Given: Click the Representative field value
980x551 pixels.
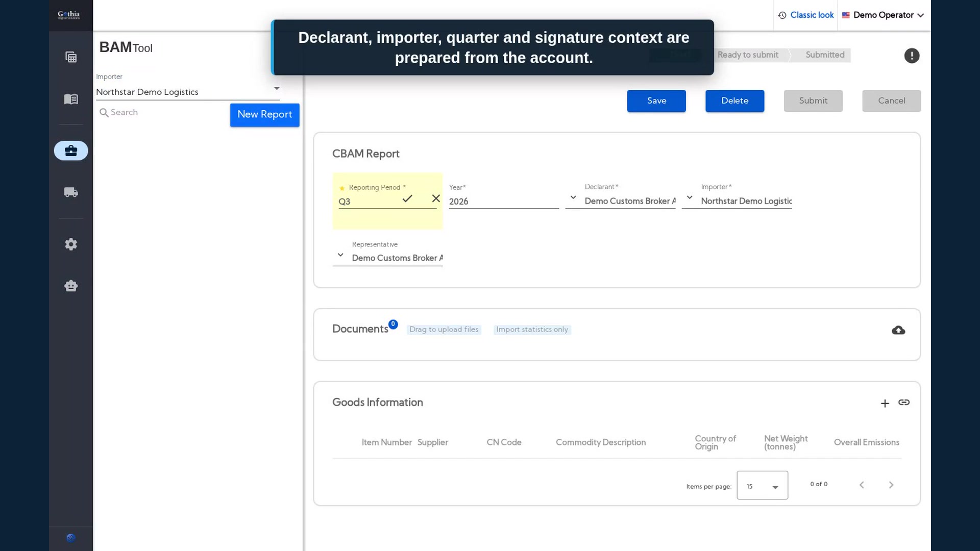Looking at the screenshot, I should coord(397,258).
